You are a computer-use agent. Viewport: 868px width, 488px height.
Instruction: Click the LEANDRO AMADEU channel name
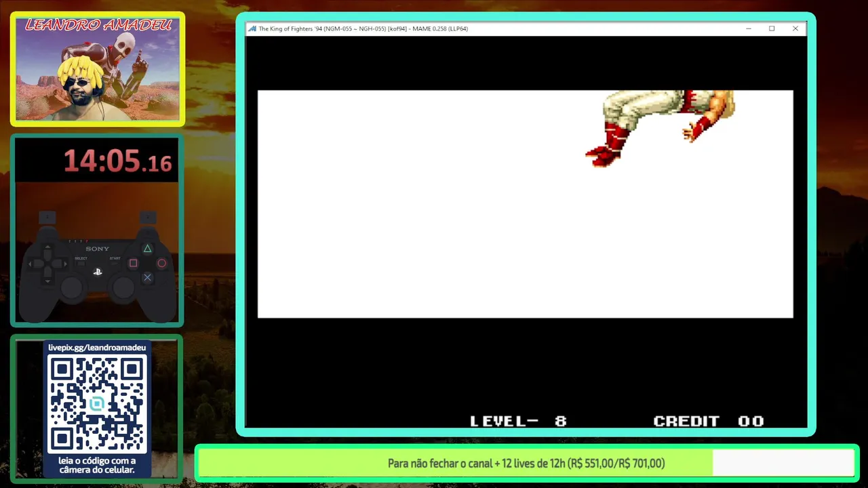[x=98, y=25]
